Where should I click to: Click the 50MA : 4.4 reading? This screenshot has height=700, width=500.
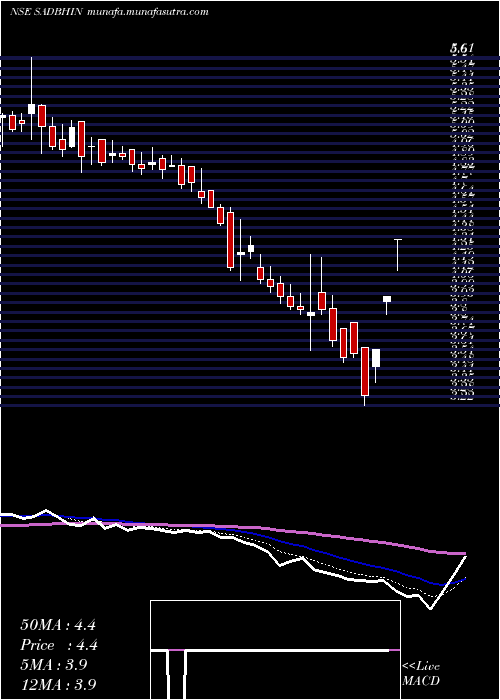coord(58,625)
